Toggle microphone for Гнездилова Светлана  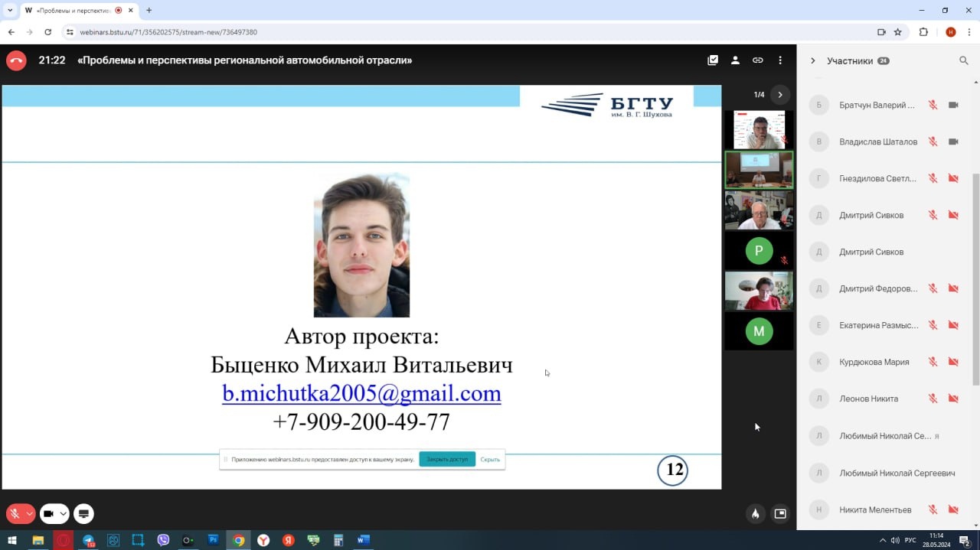pyautogui.click(x=933, y=178)
